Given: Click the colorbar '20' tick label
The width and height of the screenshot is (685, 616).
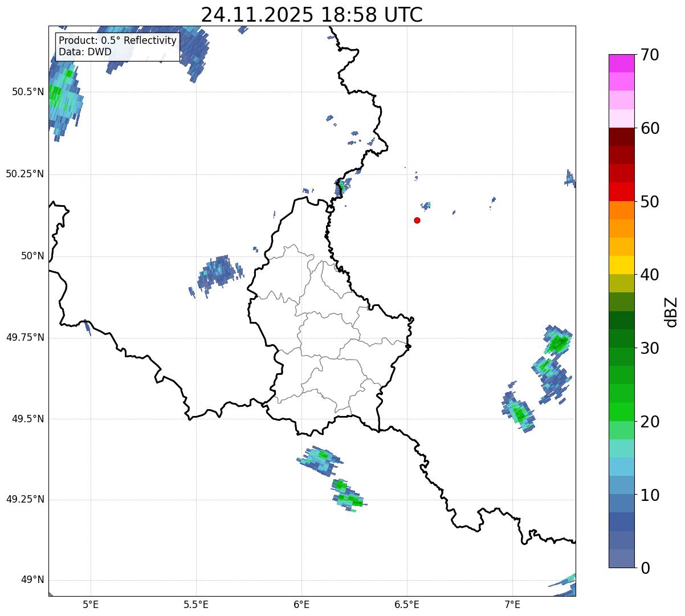Looking at the screenshot, I should pyautogui.click(x=650, y=422).
